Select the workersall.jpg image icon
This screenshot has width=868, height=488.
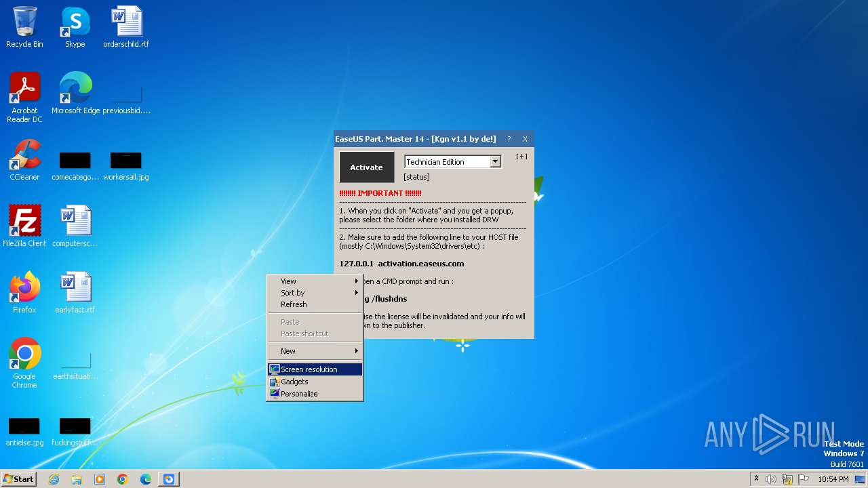[x=126, y=166]
